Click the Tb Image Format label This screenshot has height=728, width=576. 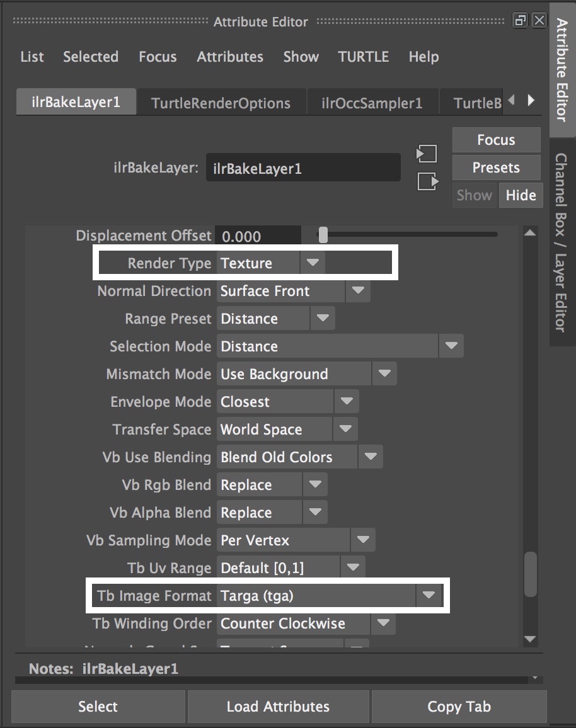[154, 596]
